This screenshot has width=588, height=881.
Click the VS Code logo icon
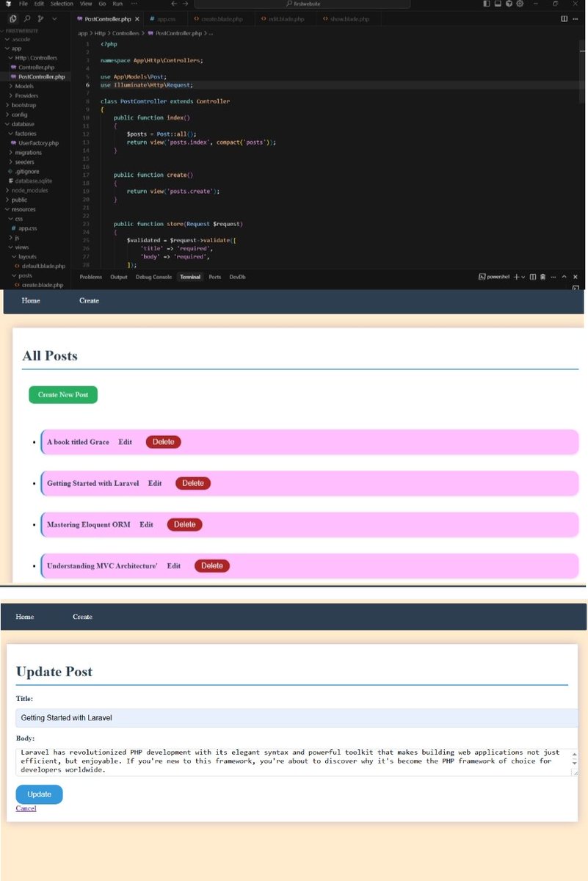coord(7,4)
